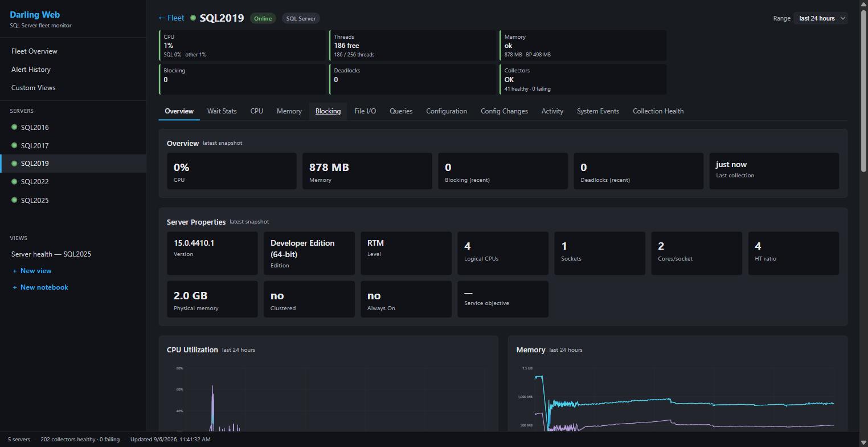Viewport: 868px width, 447px height.
Task: Switch to the Wait Stats tab
Action: [x=222, y=111]
